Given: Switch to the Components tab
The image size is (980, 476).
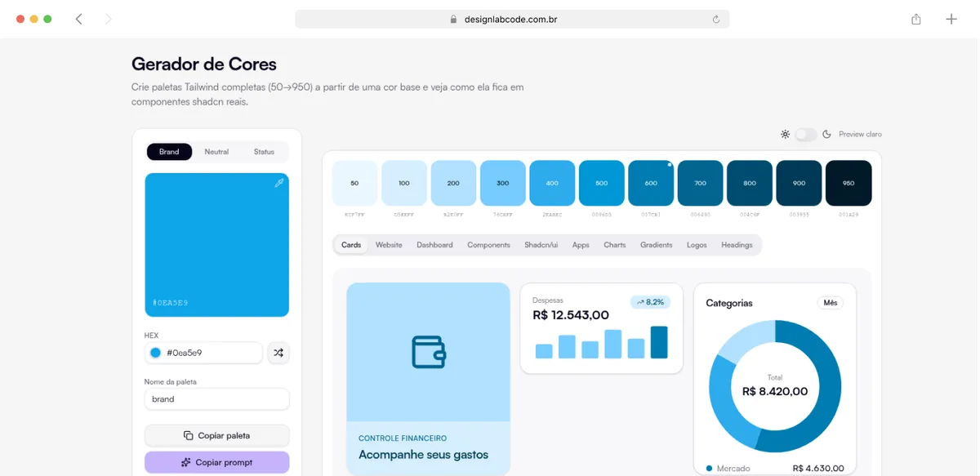Looking at the screenshot, I should click(488, 245).
